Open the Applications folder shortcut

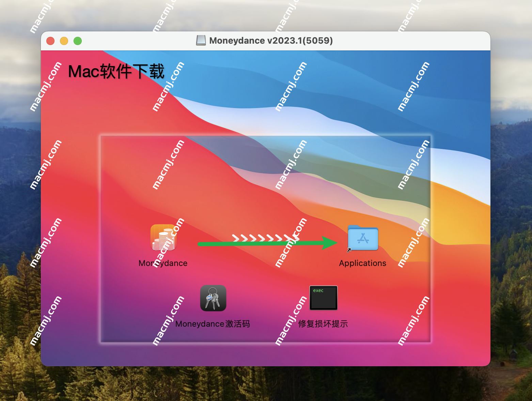coord(363,238)
